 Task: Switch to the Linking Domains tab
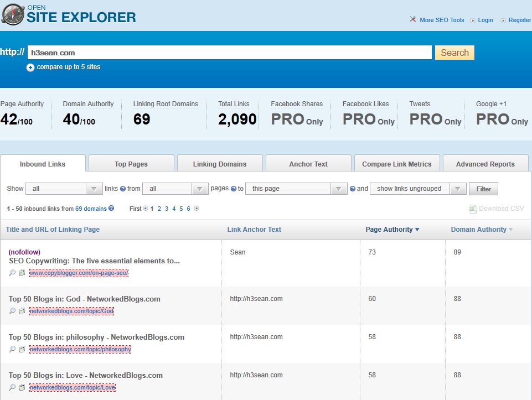tap(220, 164)
